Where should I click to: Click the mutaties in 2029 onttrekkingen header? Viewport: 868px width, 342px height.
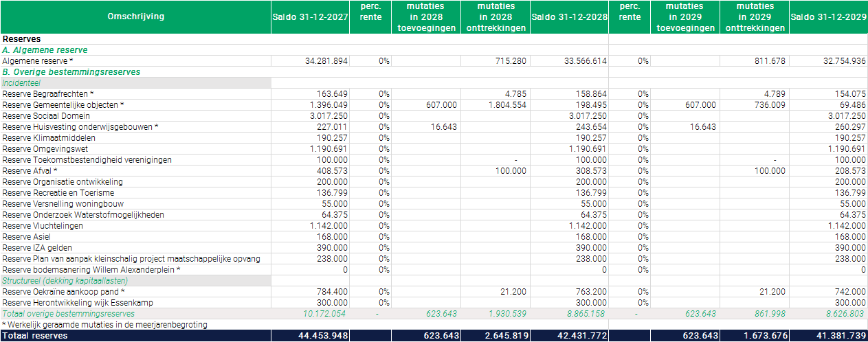coord(755,17)
